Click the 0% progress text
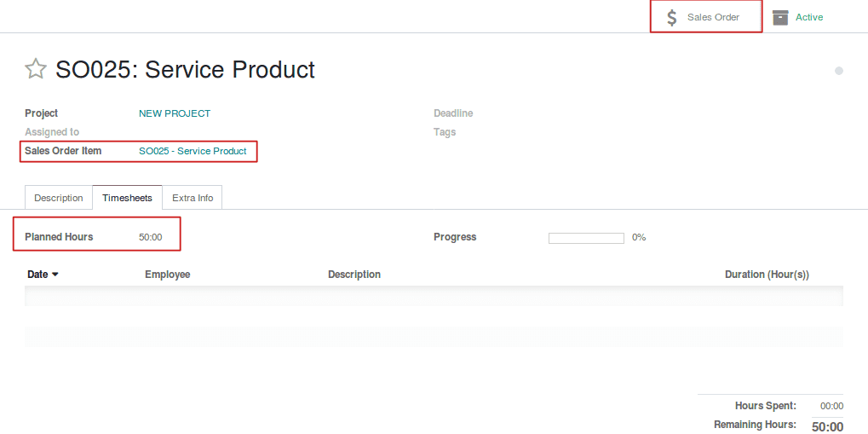 click(639, 237)
